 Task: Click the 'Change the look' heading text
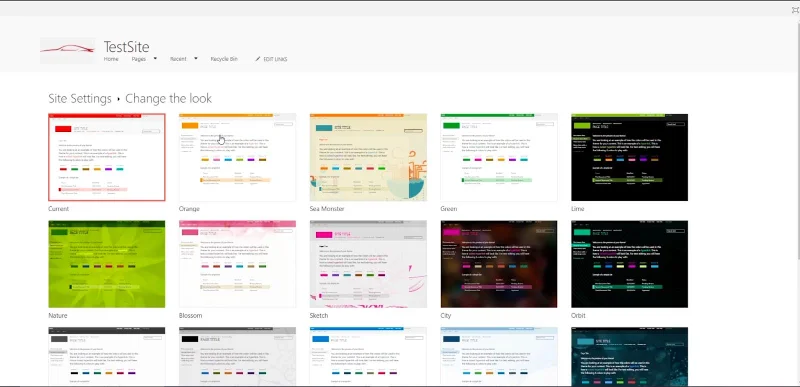[168, 98]
